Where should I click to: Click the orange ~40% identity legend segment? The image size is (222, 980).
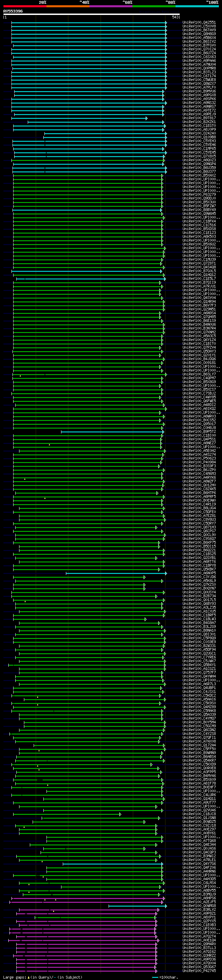[68, 6]
